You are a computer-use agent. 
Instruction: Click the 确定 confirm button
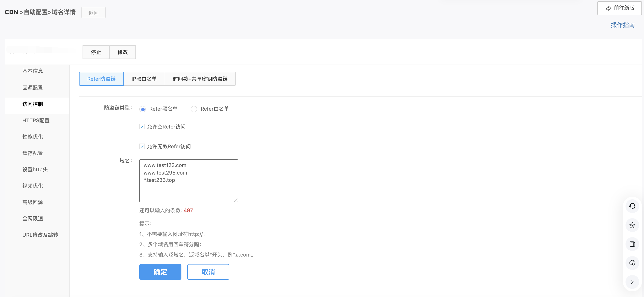coord(160,272)
